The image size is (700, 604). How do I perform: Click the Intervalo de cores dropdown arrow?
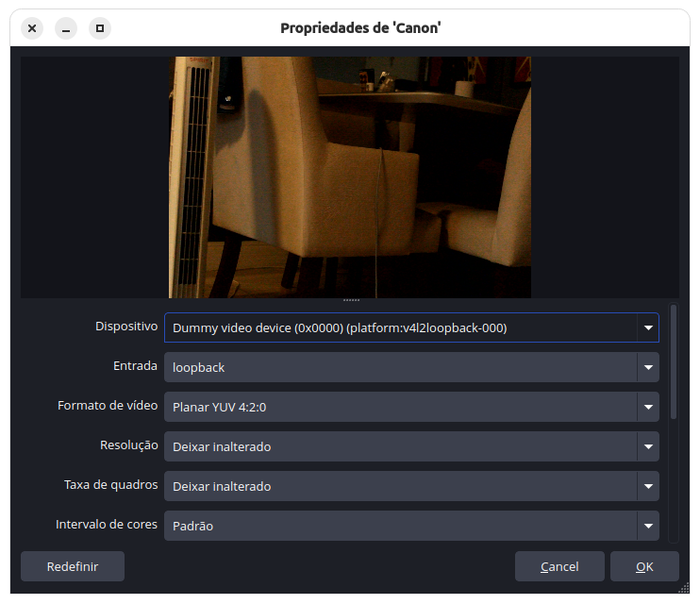pos(648,526)
